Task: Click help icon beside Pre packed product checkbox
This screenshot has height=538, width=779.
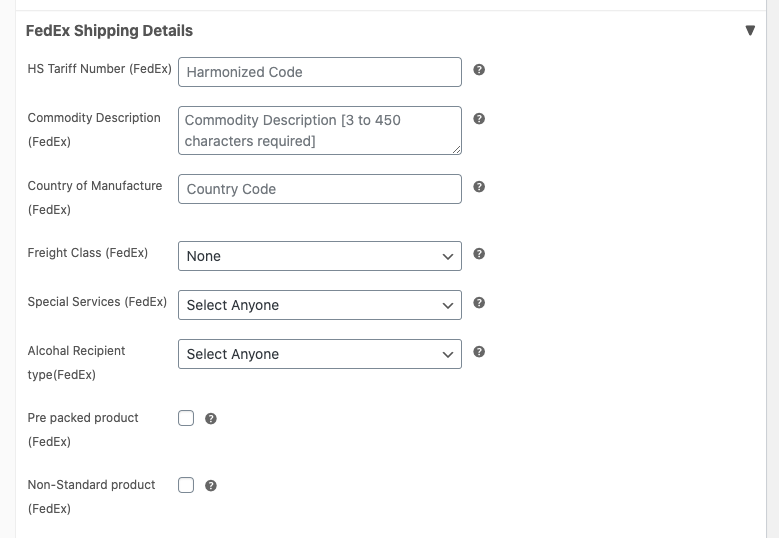Action: point(211,419)
